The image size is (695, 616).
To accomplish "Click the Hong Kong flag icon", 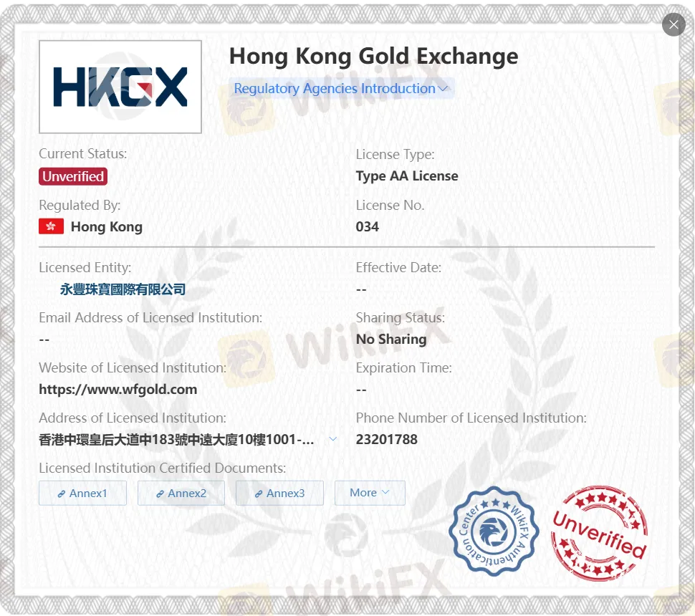I will pos(52,226).
